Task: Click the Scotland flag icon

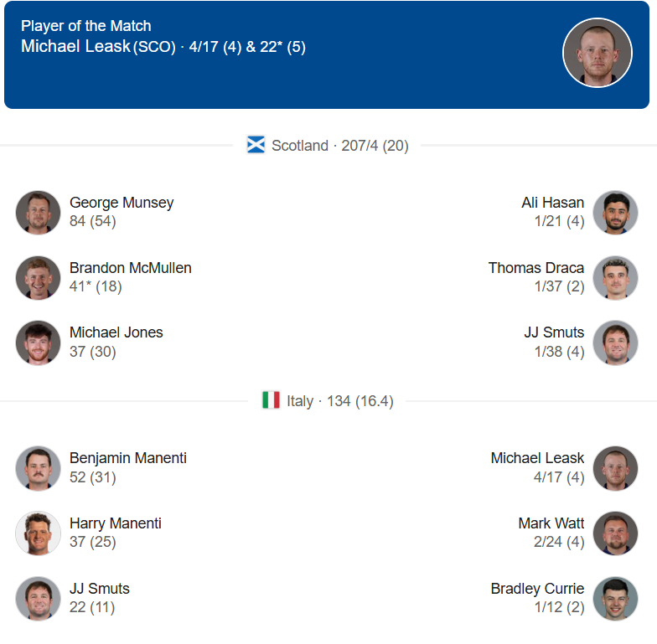Action: click(256, 145)
